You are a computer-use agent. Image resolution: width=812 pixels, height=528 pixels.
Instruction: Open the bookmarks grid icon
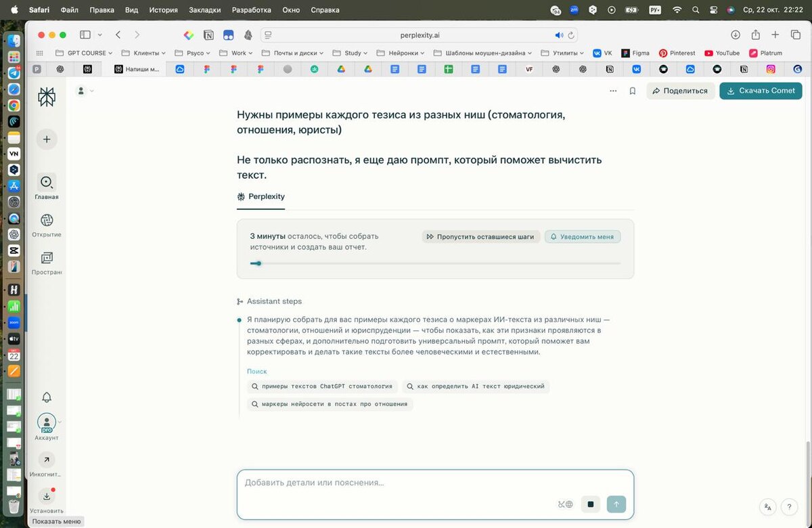[40, 53]
